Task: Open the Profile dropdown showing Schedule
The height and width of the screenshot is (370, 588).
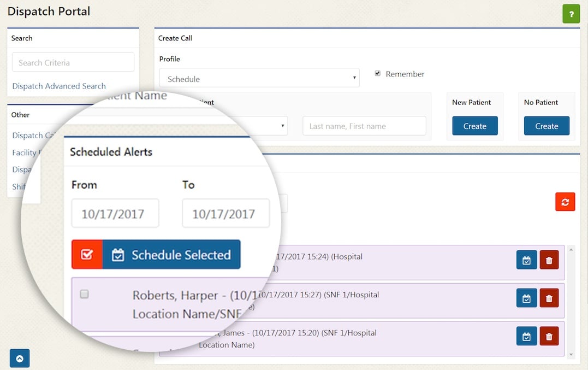Action: tap(259, 78)
